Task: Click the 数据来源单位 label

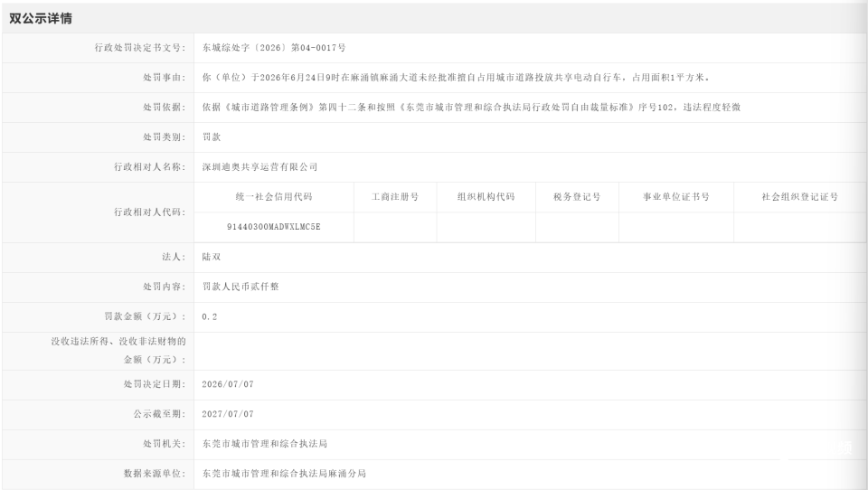Action: pyautogui.click(x=155, y=474)
